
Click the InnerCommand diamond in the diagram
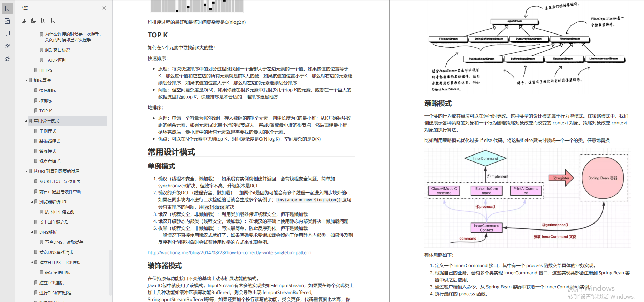click(x=485, y=158)
